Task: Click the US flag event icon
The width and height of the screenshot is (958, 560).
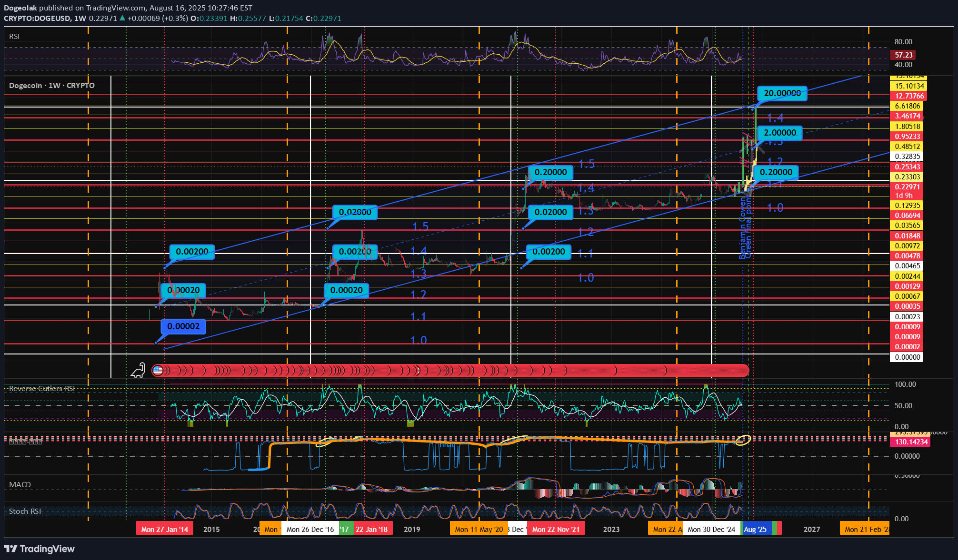Action: (158, 370)
